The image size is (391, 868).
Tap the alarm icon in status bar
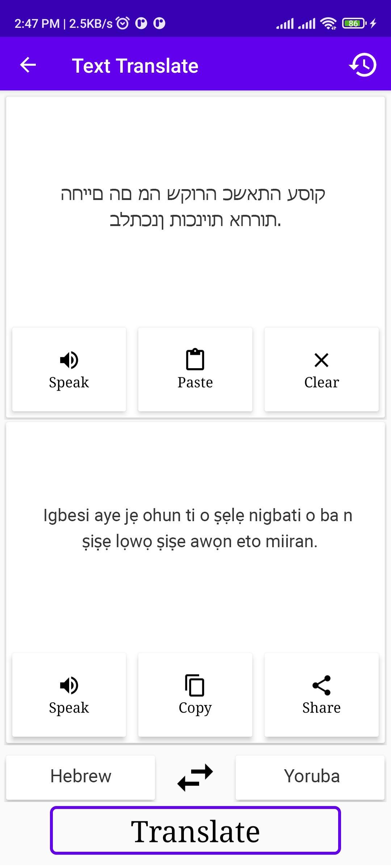[x=123, y=23]
